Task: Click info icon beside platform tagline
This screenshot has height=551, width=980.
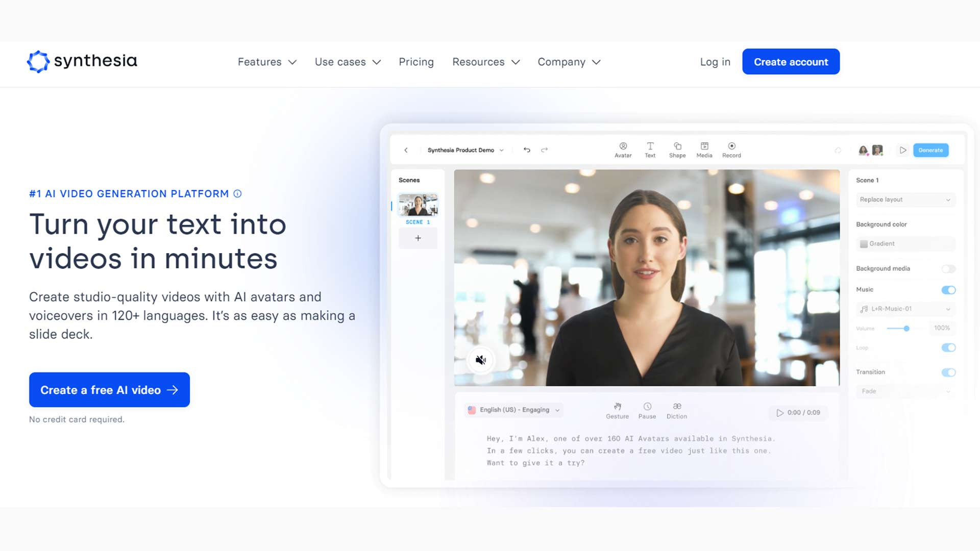Action: 237,194
